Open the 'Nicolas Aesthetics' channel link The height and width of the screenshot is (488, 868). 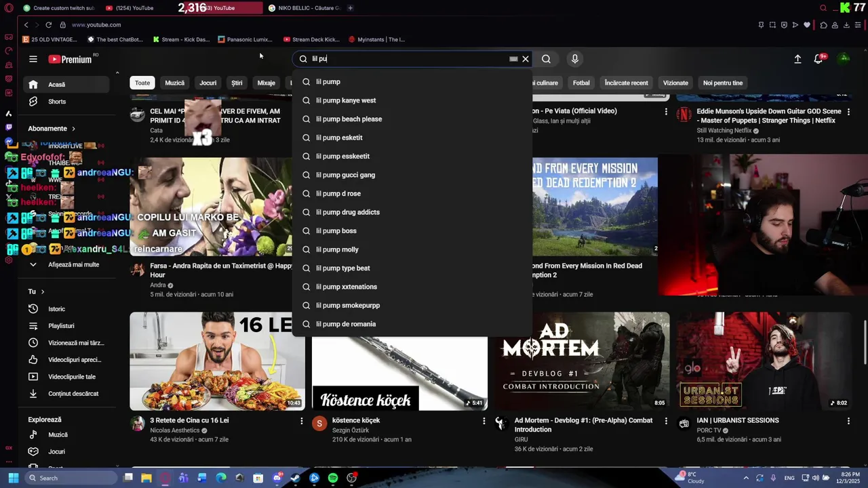[175, 430]
